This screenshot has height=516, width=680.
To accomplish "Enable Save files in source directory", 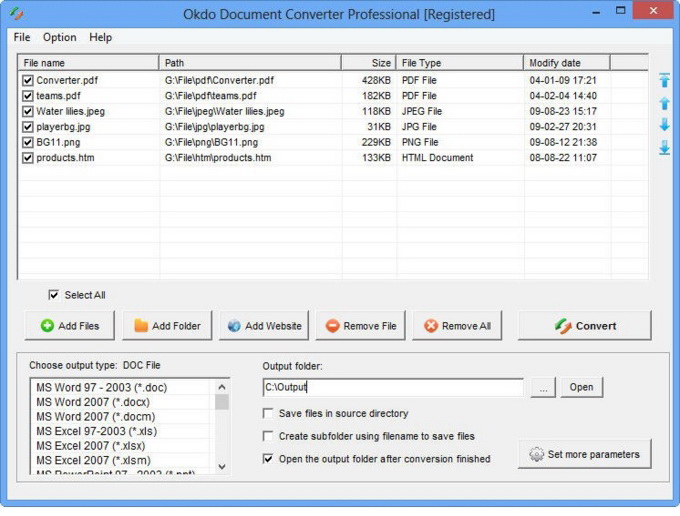I will tap(268, 414).
